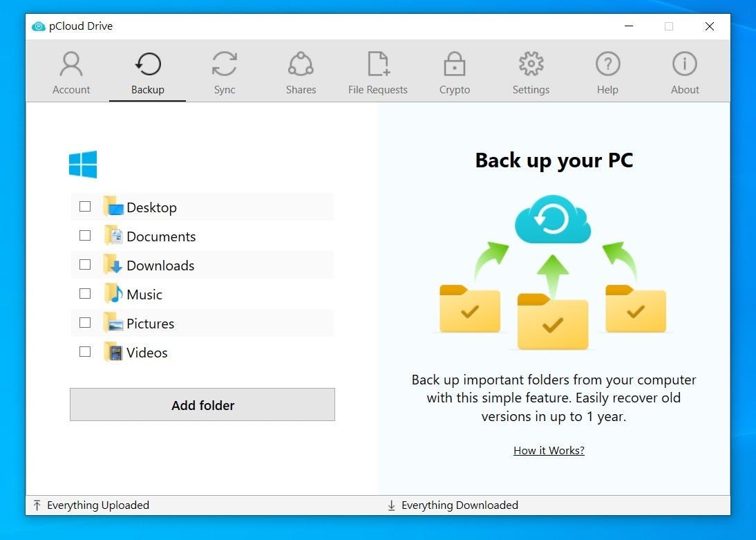The height and width of the screenshot is (540, 756).
Task: Click the download arrow status icon
Action: click(392, 505)
